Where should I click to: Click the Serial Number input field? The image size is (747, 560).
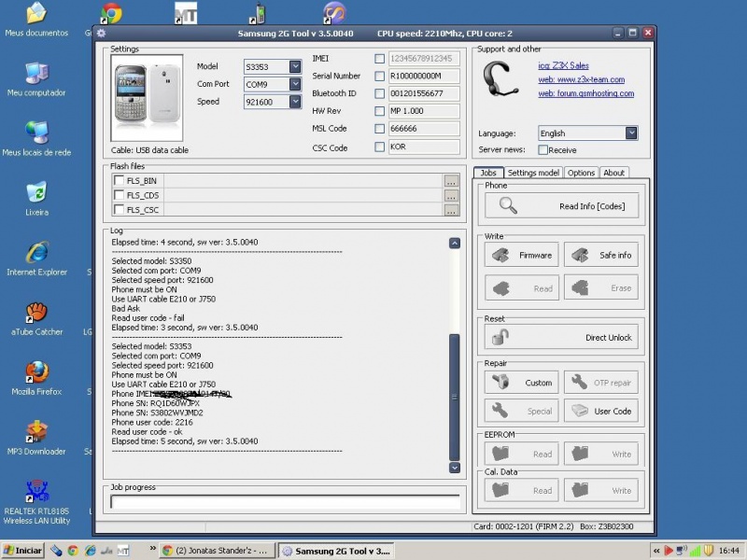[x=424, y=76]
